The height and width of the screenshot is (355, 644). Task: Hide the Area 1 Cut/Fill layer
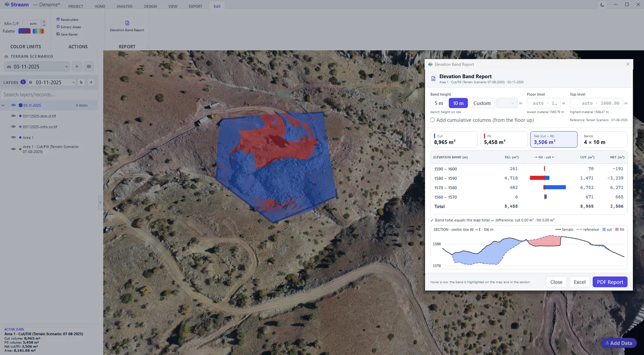pos(13,149)
